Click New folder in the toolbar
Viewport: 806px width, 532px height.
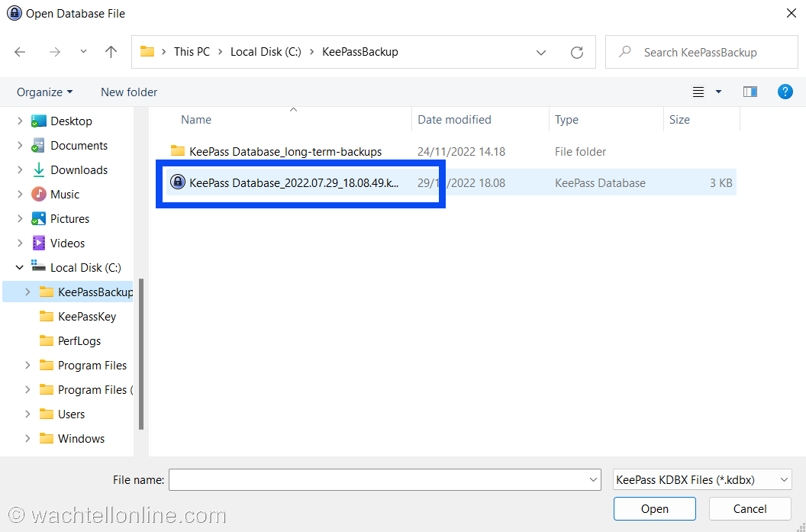click(128, 92)
